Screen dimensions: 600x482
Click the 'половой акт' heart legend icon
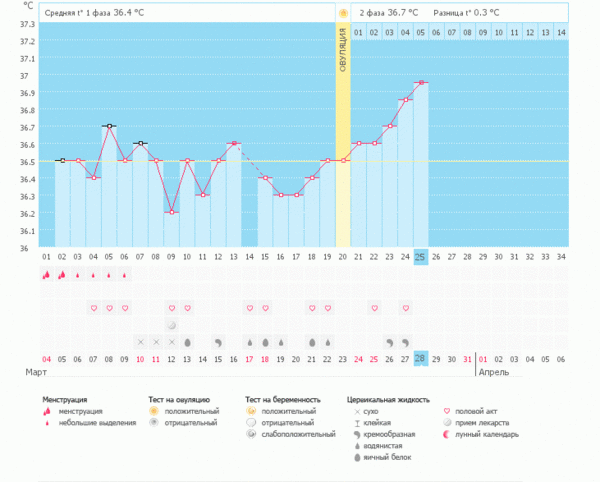pos(446,411)
